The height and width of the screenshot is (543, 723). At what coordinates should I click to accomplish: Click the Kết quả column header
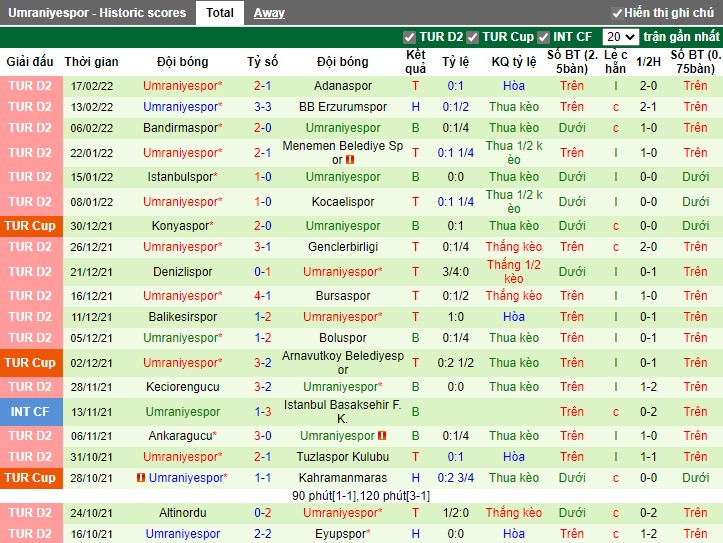point(415,62)
